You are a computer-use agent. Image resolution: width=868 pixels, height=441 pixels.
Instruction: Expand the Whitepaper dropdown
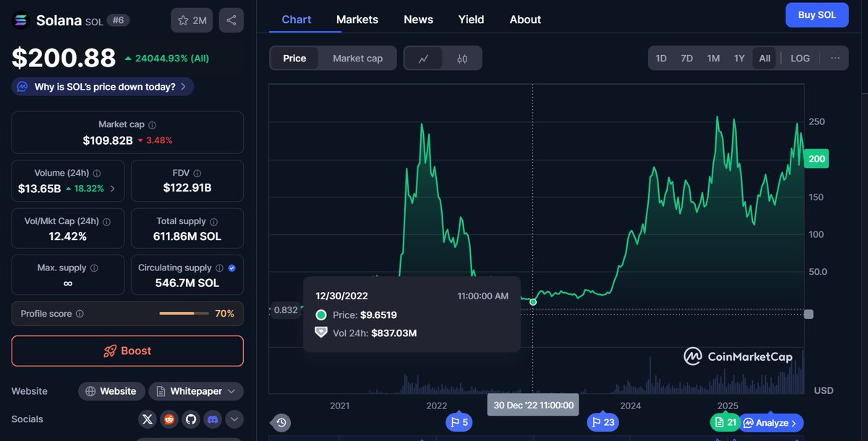(196, 391)
